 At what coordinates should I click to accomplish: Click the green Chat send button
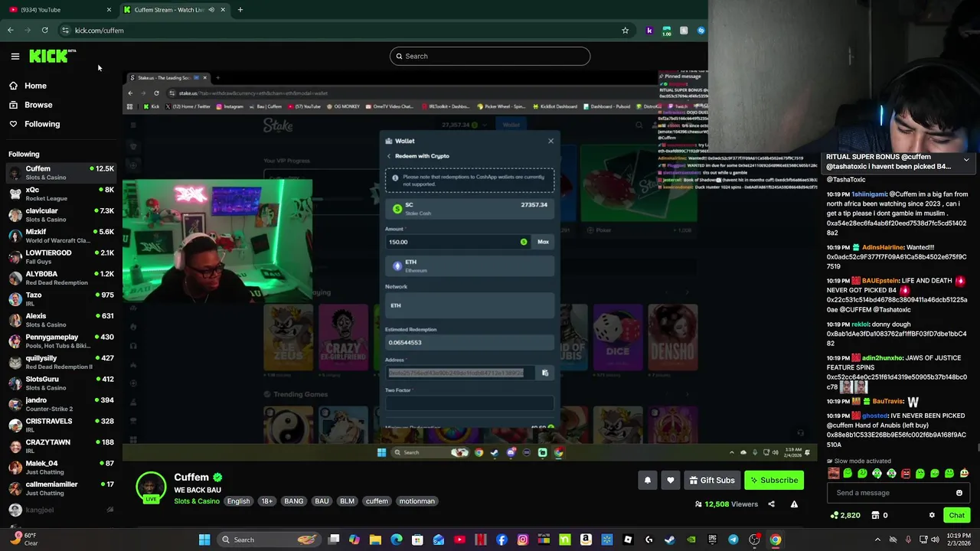957,516
